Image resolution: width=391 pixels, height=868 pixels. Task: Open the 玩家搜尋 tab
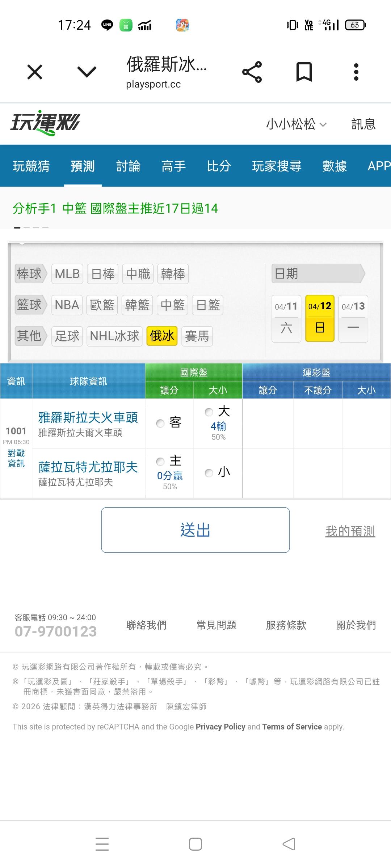[277, 166]
